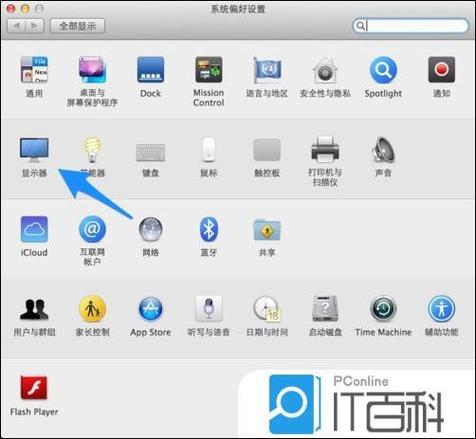Click the 全部显示 (Show All) button

click(77, 26)
